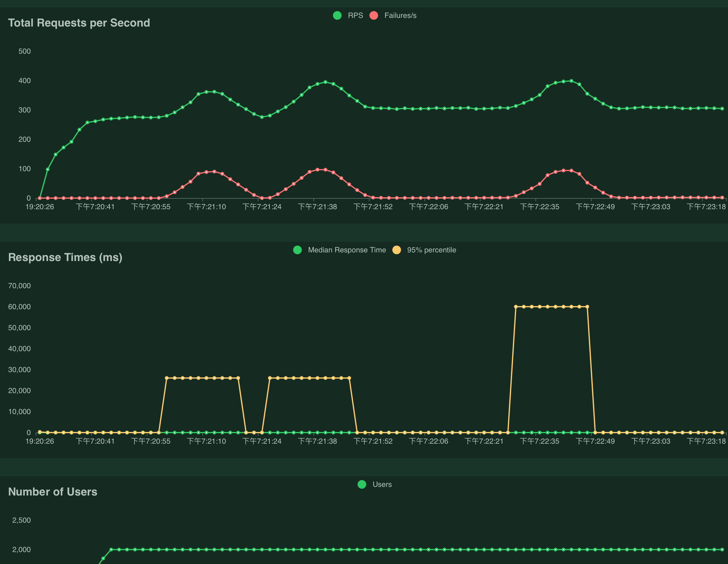The width and height of the screenshot is (728, 564).
Task: Toggle the 95% percentile legend item
Action: coord(424,250)
